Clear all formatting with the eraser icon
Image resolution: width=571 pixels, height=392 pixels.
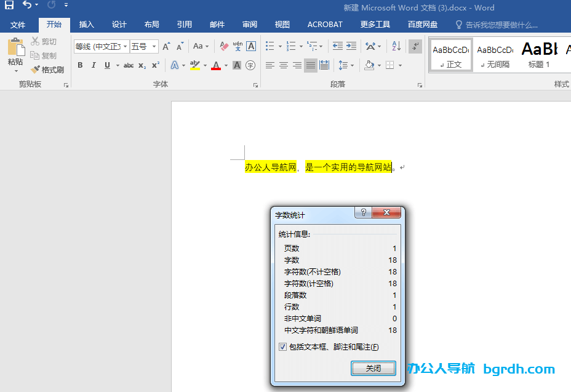[x=224, y=46]
